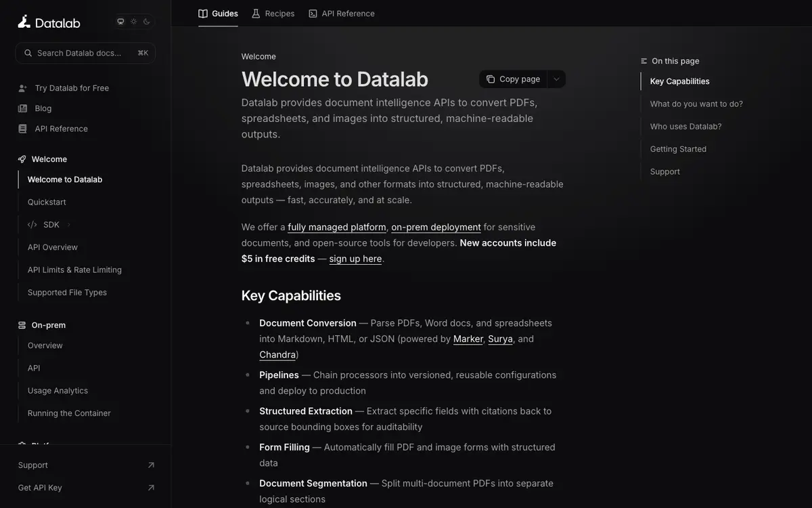Click the Document Segmentation bold text
Screen dimensions: 812x508
tap(313, 484)
